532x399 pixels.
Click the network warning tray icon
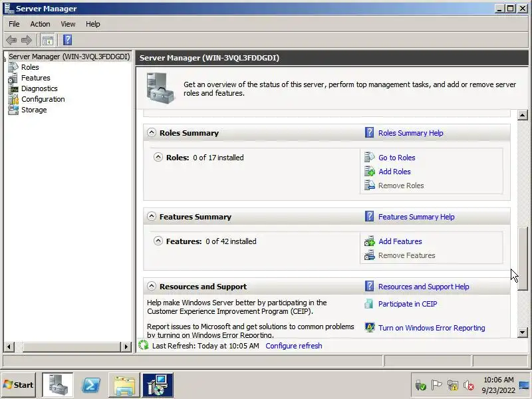[453, 385]
